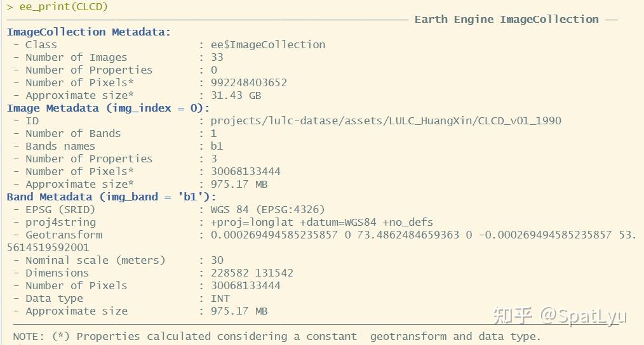Click the Geotransform label
Viewport: 644px width, 345px height.
click(64, 235)
